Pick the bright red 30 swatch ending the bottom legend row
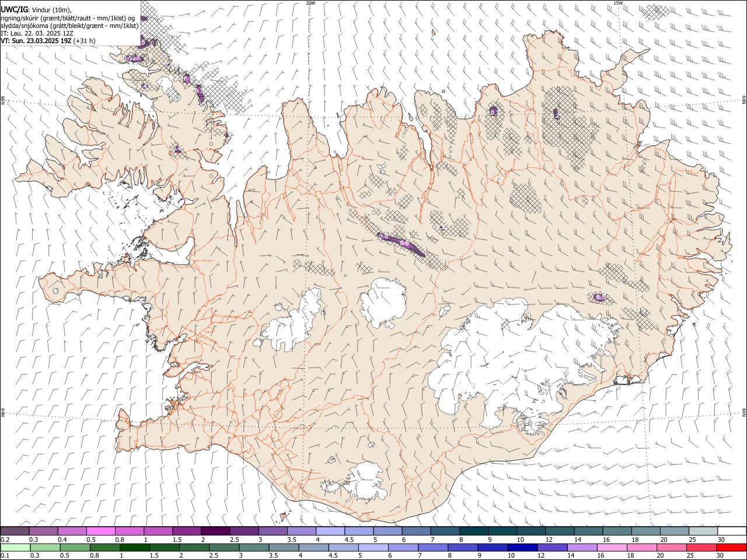This screenshot has width=747, height=560. coord(731,548)
